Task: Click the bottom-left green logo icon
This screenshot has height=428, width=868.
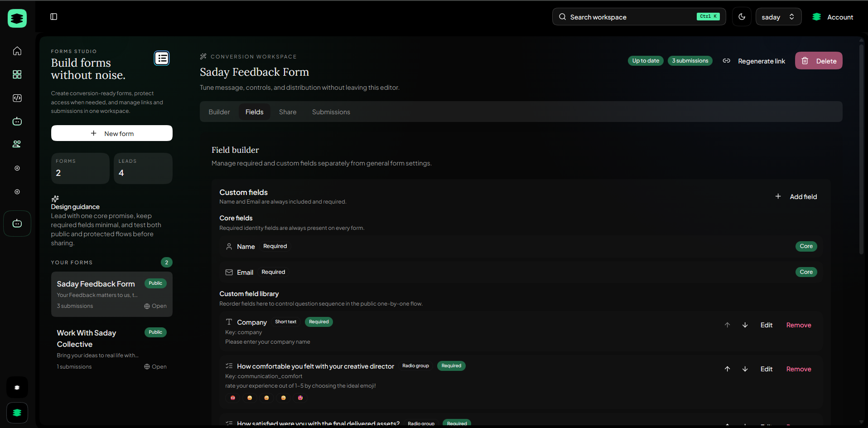Action: (x=17, y=413)
